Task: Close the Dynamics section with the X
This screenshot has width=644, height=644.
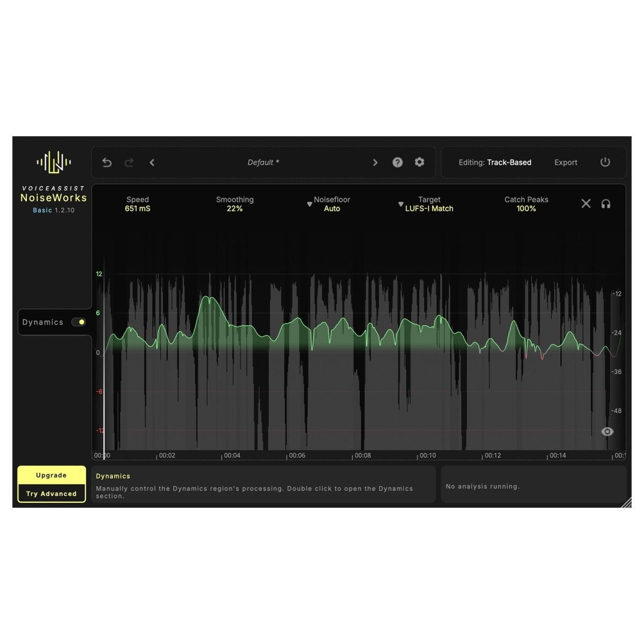Action: pyautogui.click(x=586, y=203)
